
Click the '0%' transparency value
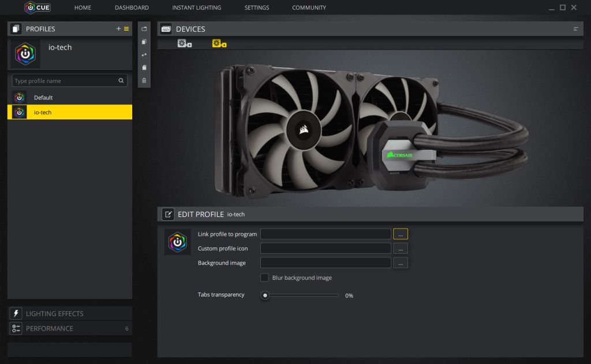point(349,296)
